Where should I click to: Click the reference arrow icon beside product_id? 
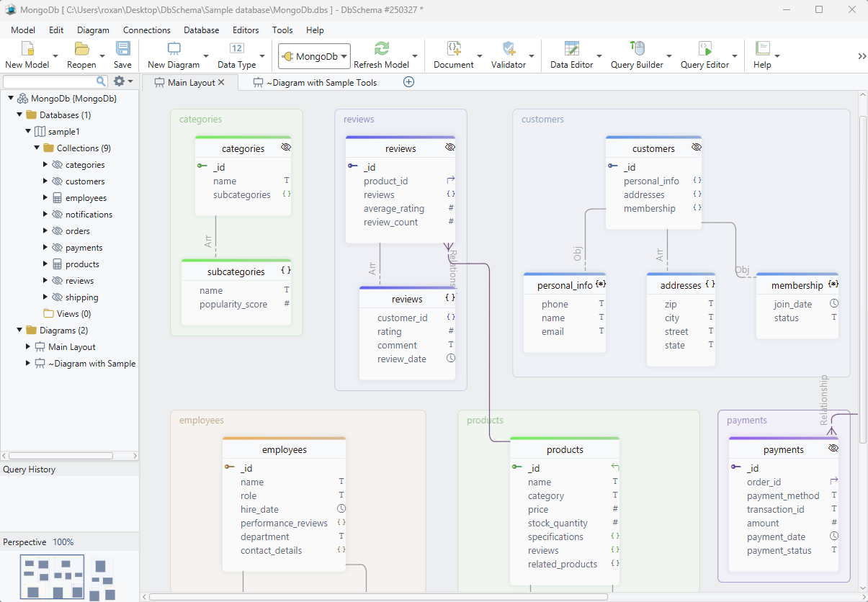(451, 181)
